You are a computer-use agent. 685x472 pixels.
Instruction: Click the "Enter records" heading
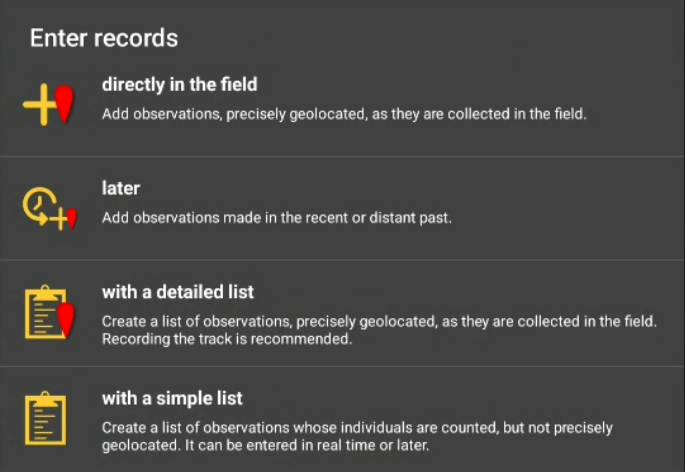(x=104, y=38)
